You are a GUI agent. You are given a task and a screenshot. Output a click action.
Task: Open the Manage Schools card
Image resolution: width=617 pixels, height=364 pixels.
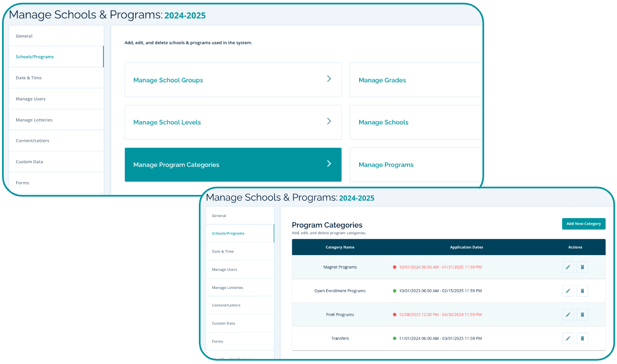(384, 122)
